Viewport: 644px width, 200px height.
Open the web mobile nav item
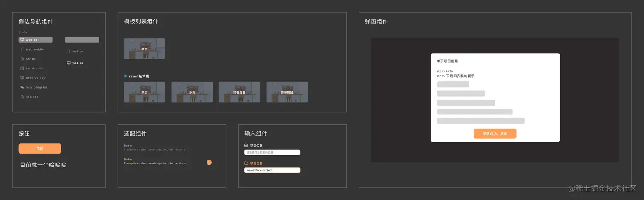32,49
